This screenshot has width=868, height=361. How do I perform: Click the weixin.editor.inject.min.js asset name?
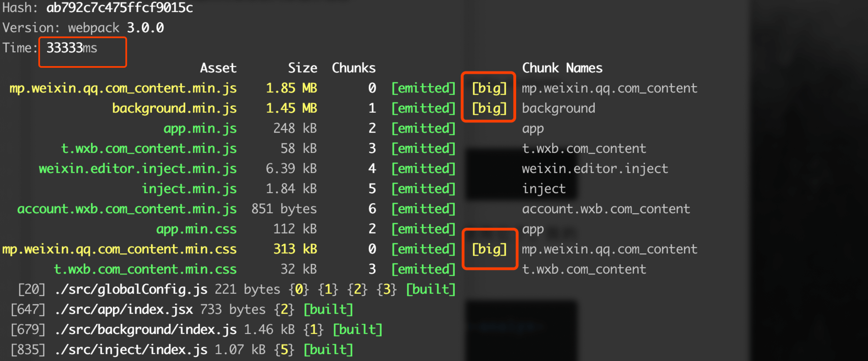(138, 169)
